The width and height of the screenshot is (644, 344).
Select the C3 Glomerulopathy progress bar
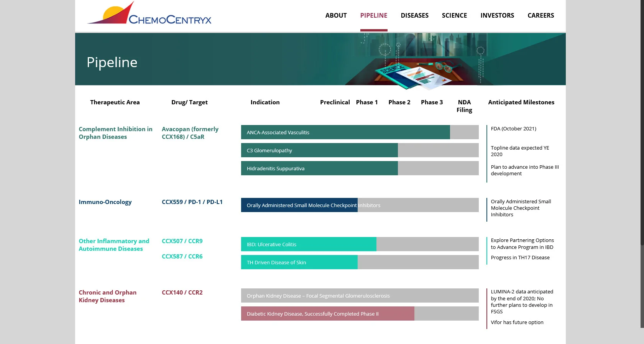pos(360,150)
